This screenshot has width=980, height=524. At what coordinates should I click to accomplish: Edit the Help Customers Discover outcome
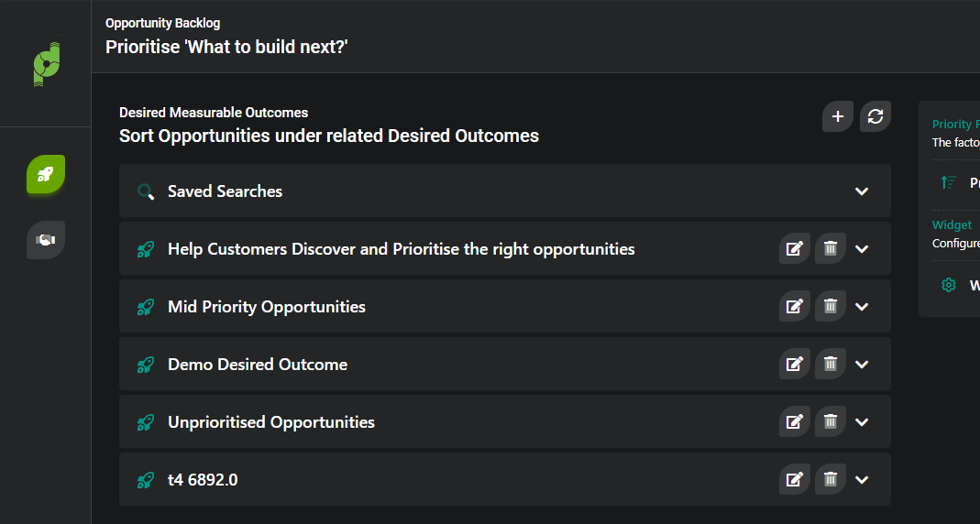tap(795, 248)
